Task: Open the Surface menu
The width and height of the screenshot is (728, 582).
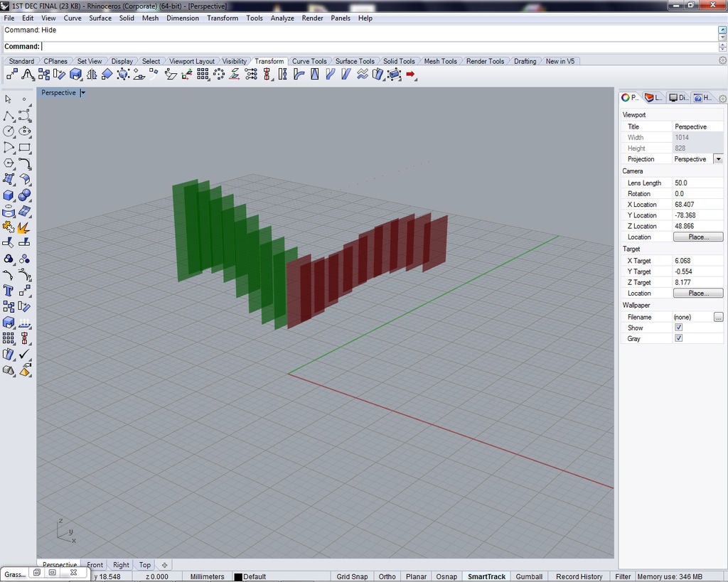Action: tap(100, 18)
